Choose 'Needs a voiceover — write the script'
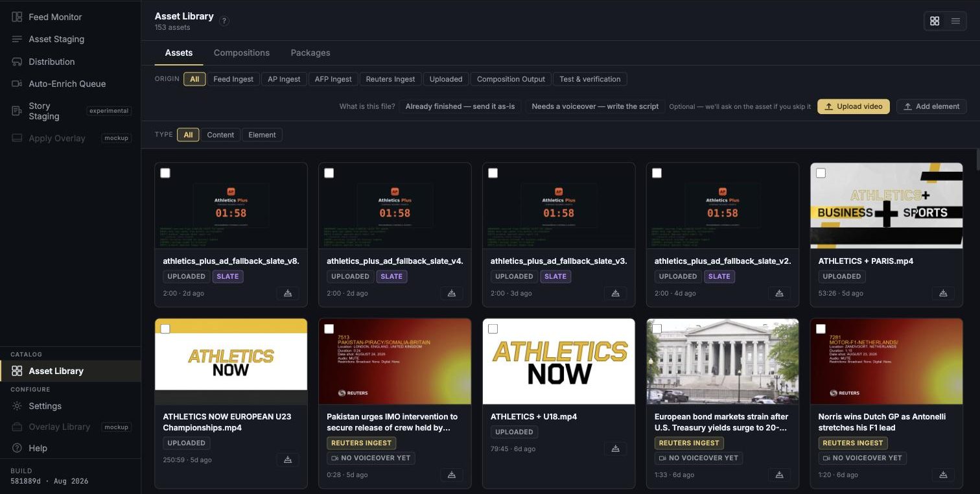This screenshot has height=494, width=980. (x=595, y=106)
